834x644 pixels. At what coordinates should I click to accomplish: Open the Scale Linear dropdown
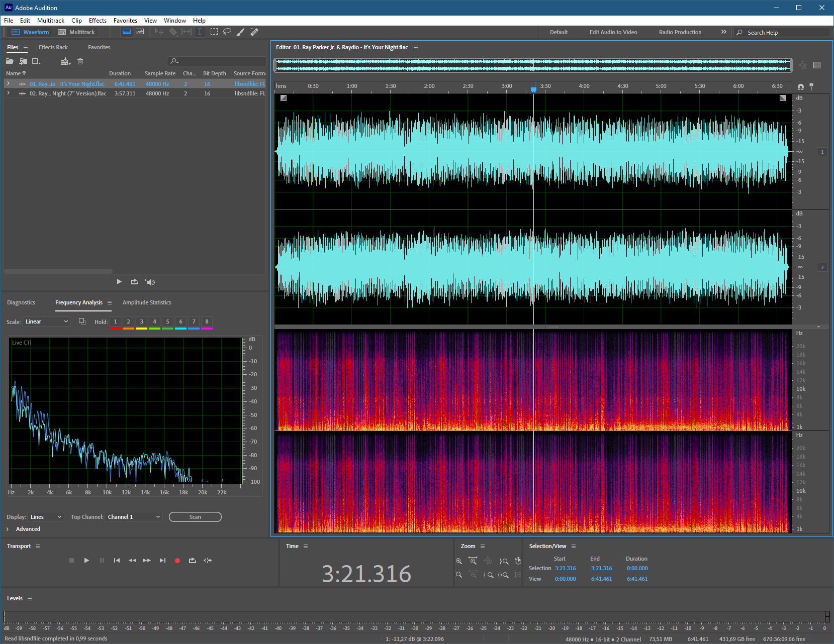click(46, 321)
